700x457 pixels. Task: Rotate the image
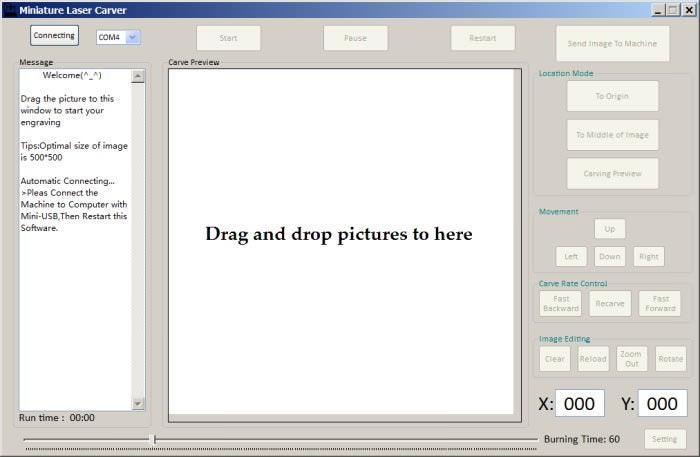tap(671, 359)
